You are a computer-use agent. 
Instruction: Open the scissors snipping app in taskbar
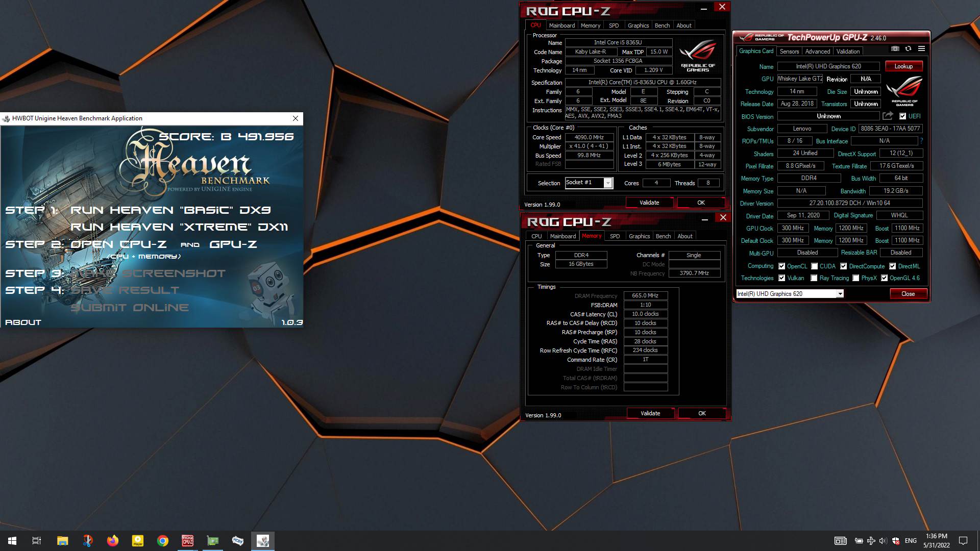[87, 541]
